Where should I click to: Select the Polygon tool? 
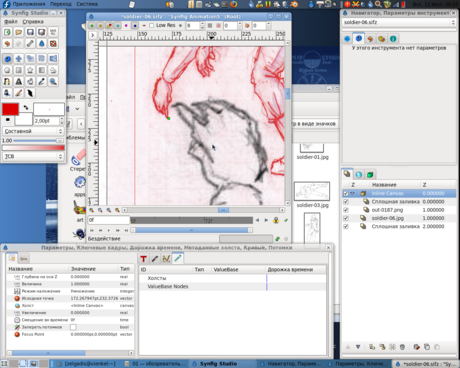click(53, 70)
